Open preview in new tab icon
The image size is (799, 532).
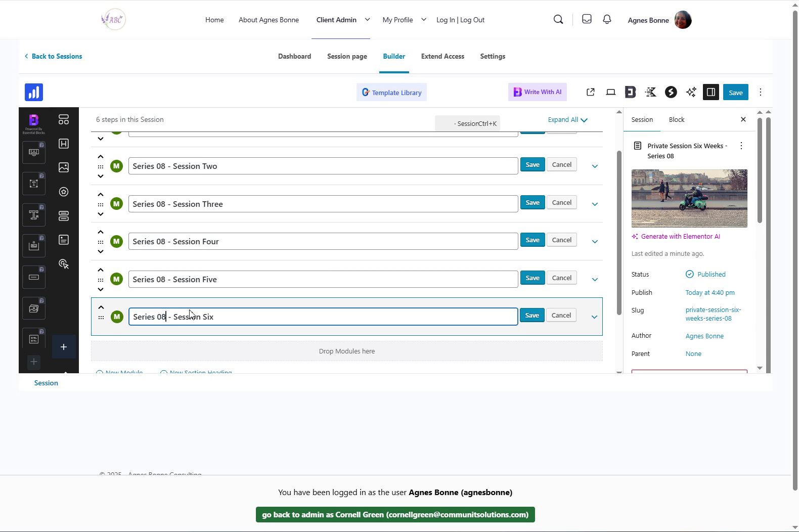(590, 92)
